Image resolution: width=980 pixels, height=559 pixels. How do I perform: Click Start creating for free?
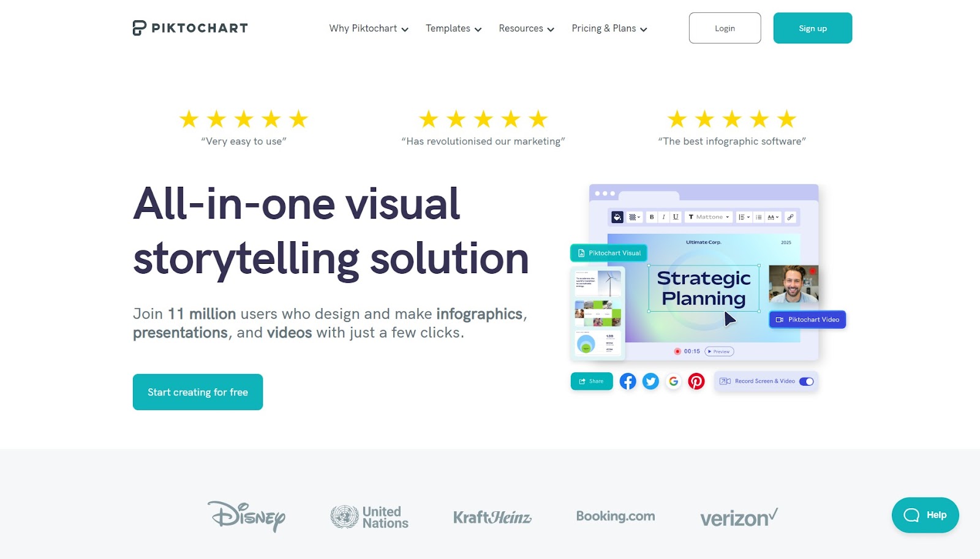click(198, 392)
